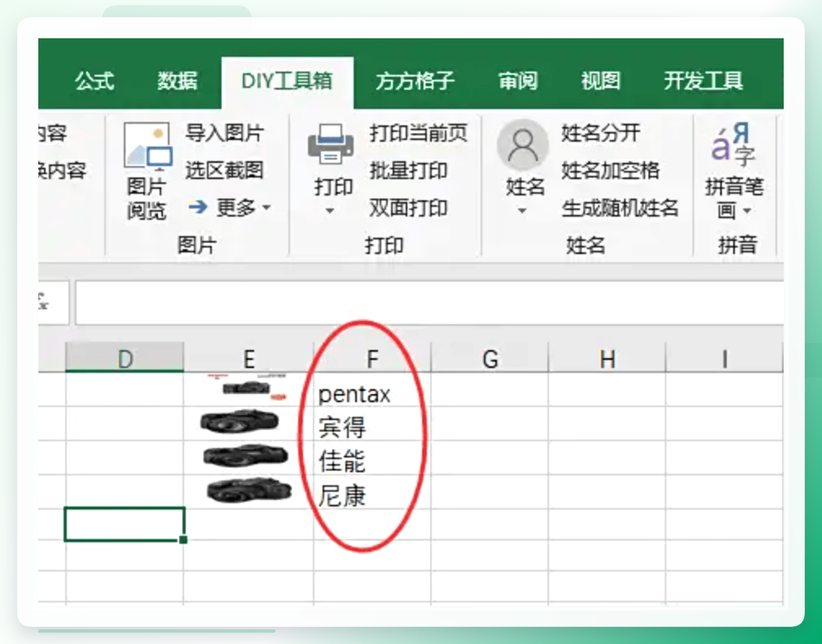Click the camera image beside pentax
822x644 pixels.
click(247, 388)
